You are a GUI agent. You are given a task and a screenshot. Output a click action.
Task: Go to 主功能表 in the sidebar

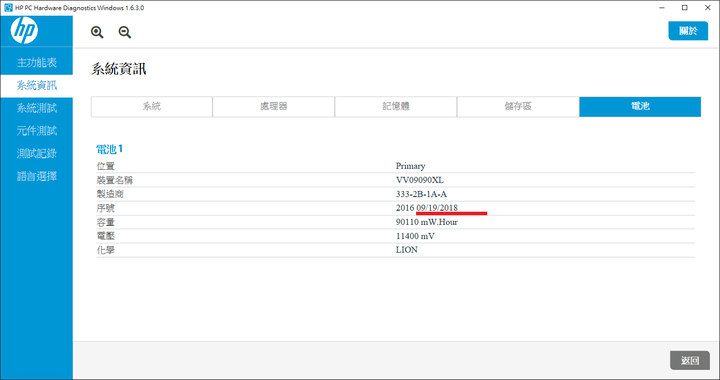click(37, 63)
